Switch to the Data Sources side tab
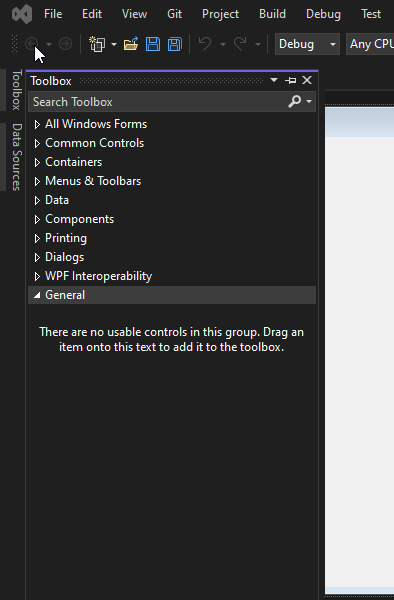This screenshot has height=600, width=394. [16, 157]
